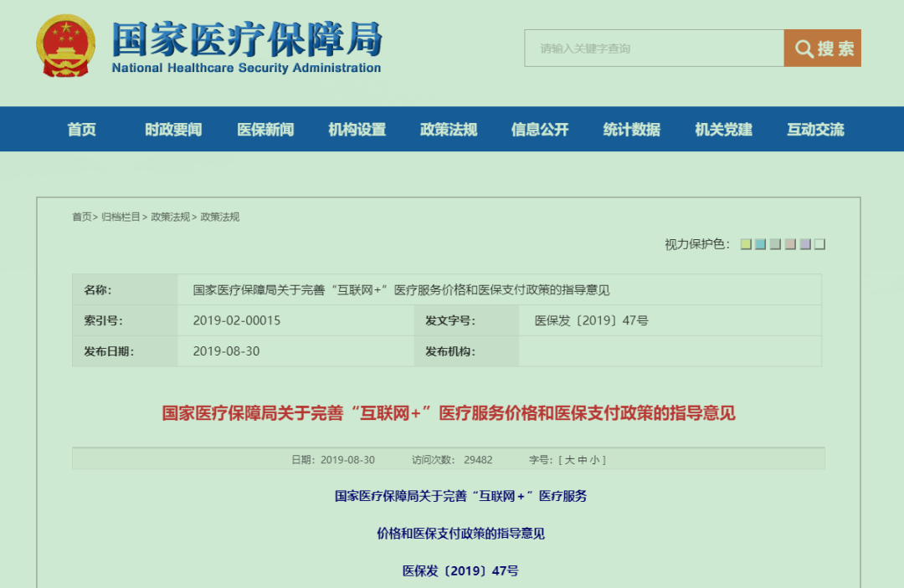
Task: Click the 发布日期 value 2019-08-30 in table
Action: (226, 351)
